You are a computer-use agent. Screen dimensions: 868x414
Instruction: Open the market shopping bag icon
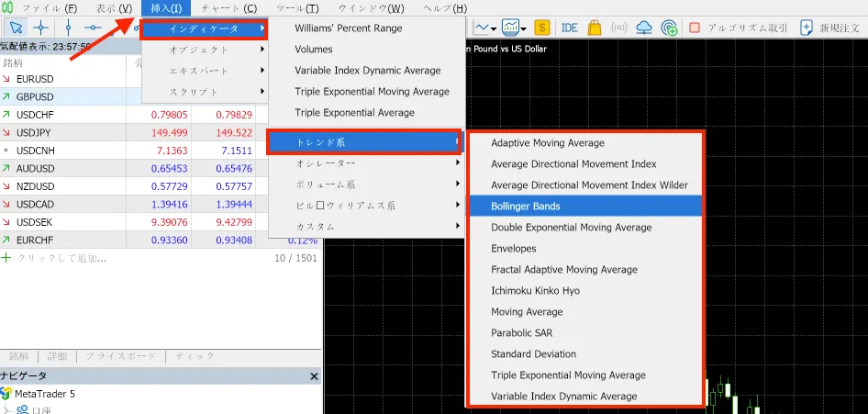point(594,28)
